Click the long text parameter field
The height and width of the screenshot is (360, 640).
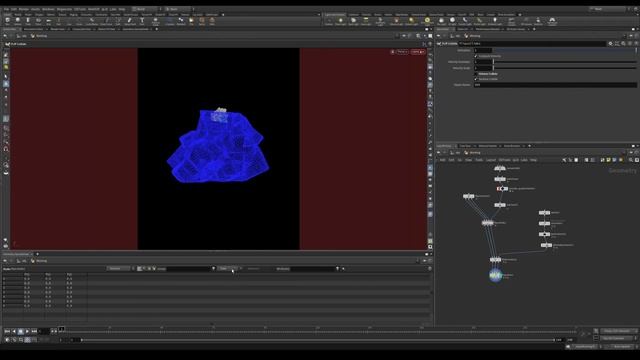tap(555, 85)
